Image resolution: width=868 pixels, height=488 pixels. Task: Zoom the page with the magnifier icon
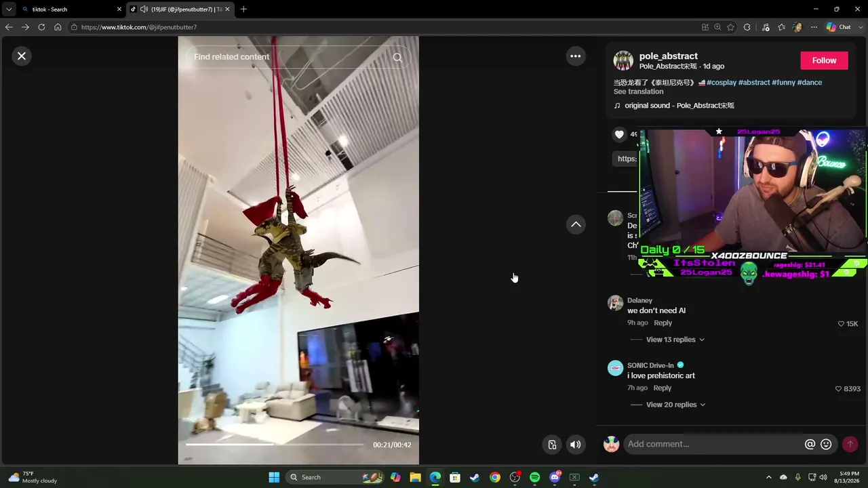[717, 27]
